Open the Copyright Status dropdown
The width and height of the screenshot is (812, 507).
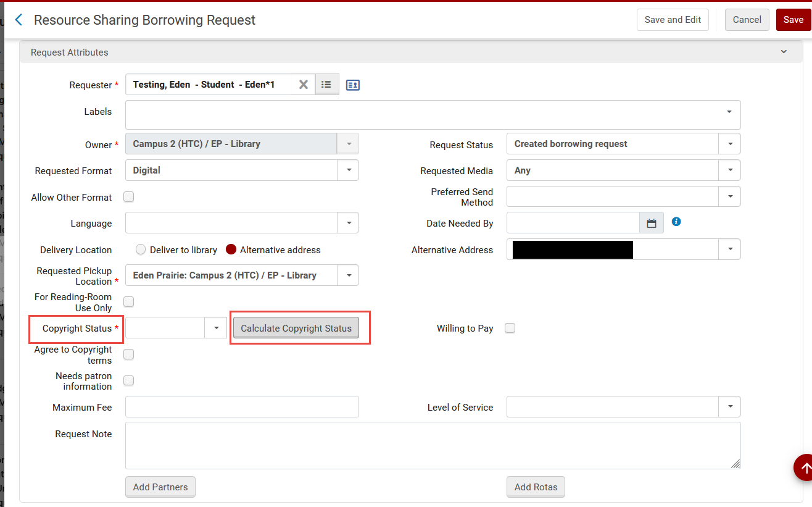tap(216, 328)
